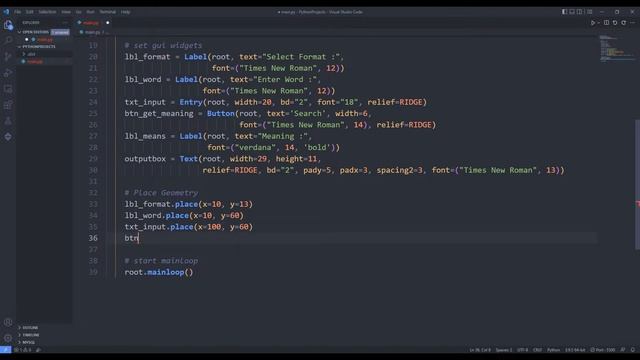Change the UTF-8 encoding in the status bar
This screenshot has width=640, height=360.
[x=522, y=350]
